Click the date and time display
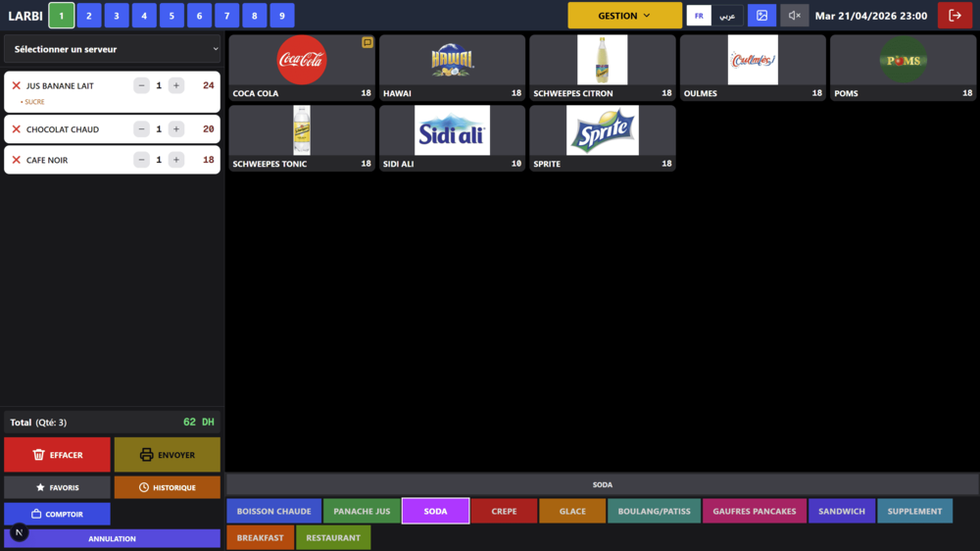 pyautogui.click(x=870, y=16)
